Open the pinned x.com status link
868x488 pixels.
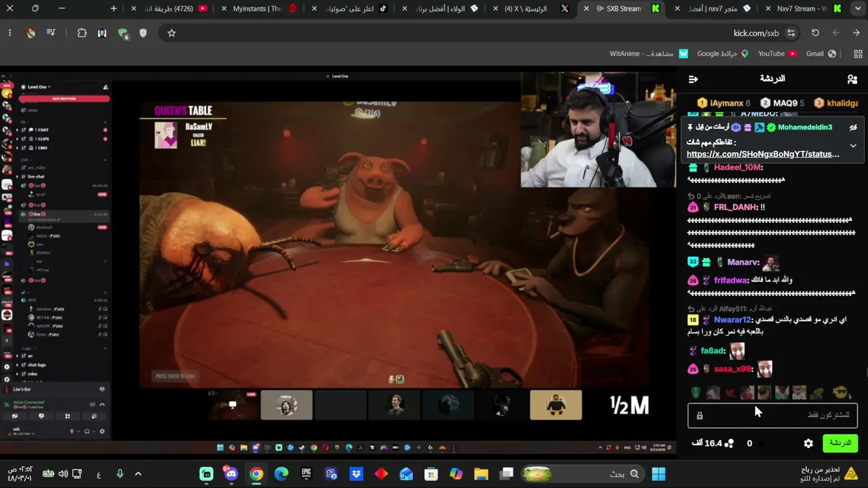point(763,154)
